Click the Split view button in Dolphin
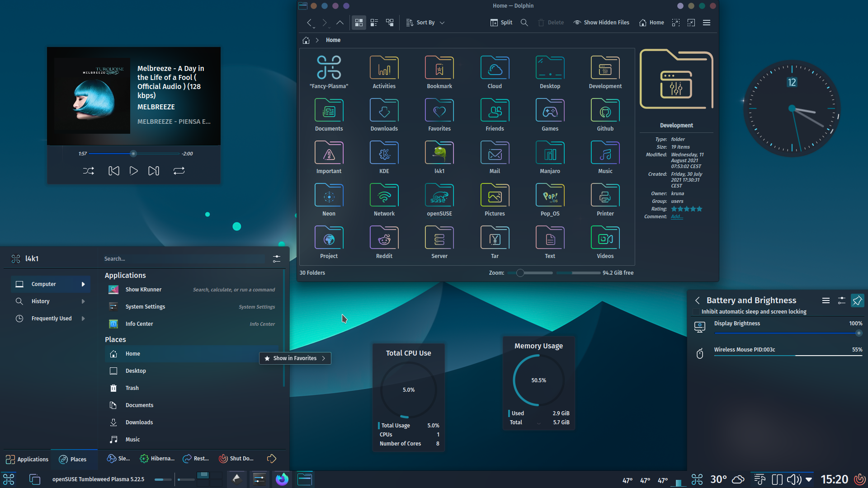868x488 pixels. pyautogui.click(x=501, y=23)
